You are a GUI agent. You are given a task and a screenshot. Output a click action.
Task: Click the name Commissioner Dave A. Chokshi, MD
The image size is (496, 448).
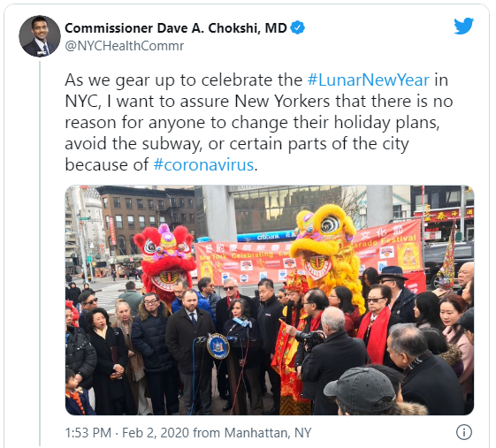[176, 28]
